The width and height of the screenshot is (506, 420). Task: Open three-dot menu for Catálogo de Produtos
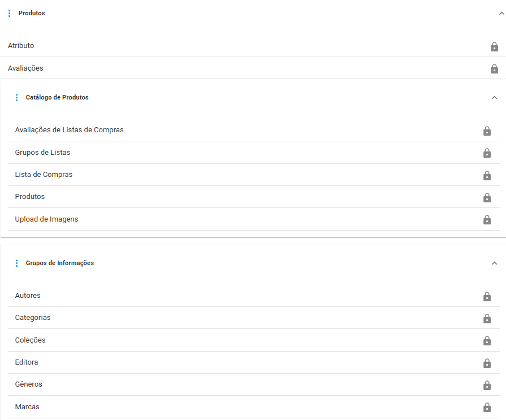17,97
